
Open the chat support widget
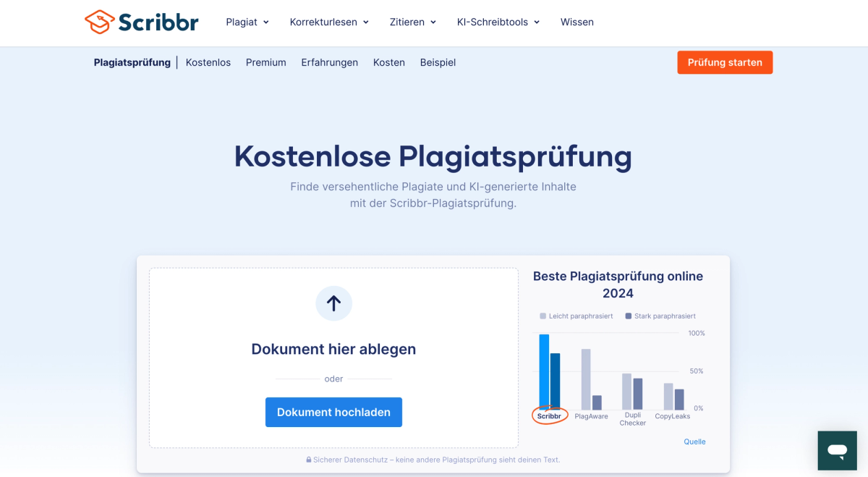pyautogui.click(x=837, y=451)
